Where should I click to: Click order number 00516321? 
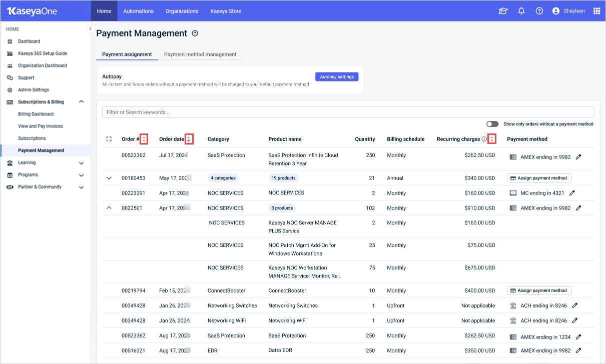click(x=134, y=350)
